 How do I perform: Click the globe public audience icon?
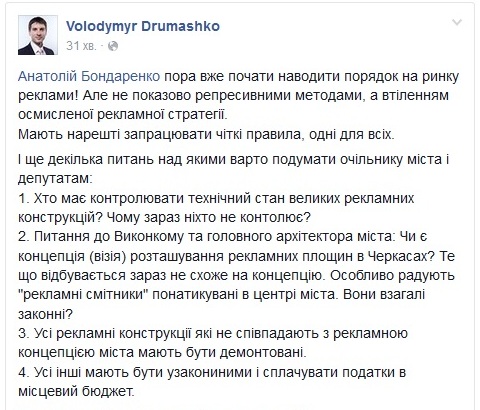(x=113, y=46)
